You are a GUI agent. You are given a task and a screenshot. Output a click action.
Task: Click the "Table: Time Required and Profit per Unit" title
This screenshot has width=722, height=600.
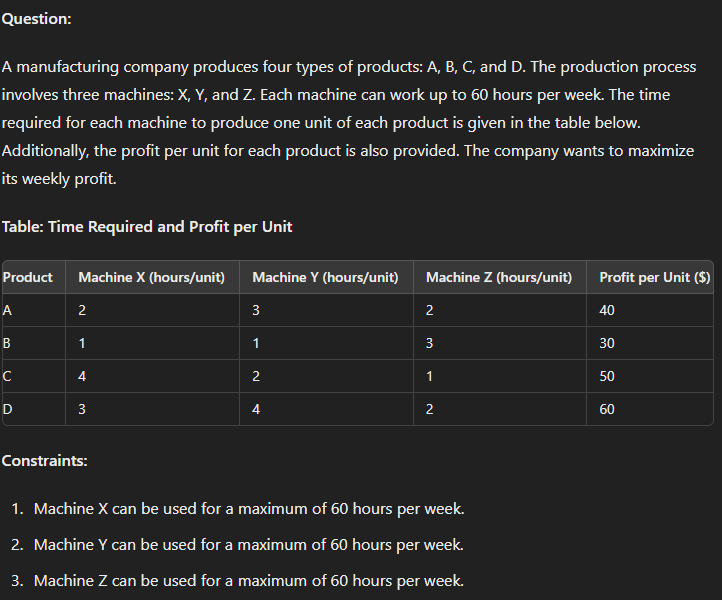pyautogui.click(x=147, y=226)
